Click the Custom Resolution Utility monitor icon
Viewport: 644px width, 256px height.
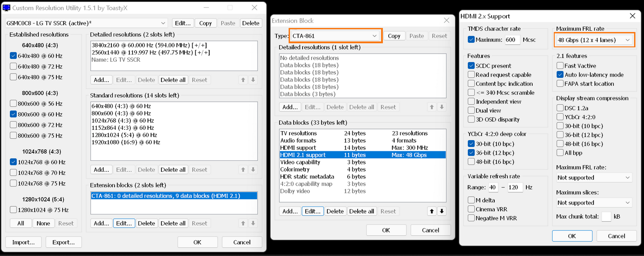[7, 8]
